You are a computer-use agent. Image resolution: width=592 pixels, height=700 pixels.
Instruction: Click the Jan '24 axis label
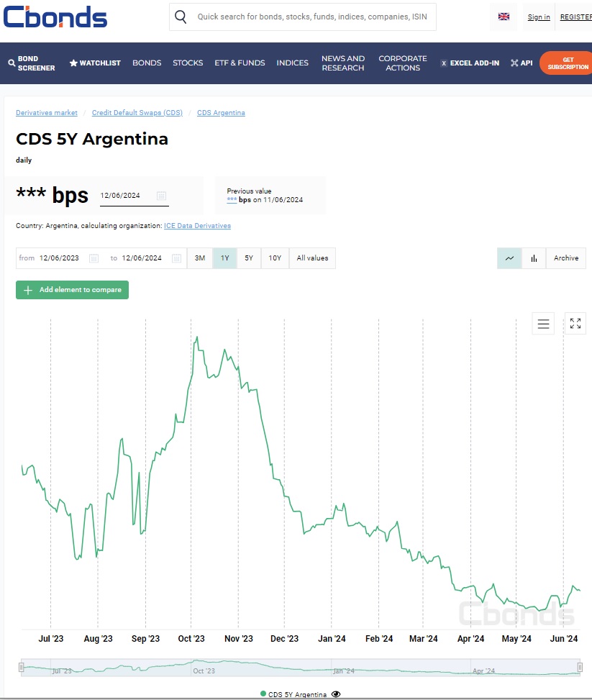[x=332, y=639]
